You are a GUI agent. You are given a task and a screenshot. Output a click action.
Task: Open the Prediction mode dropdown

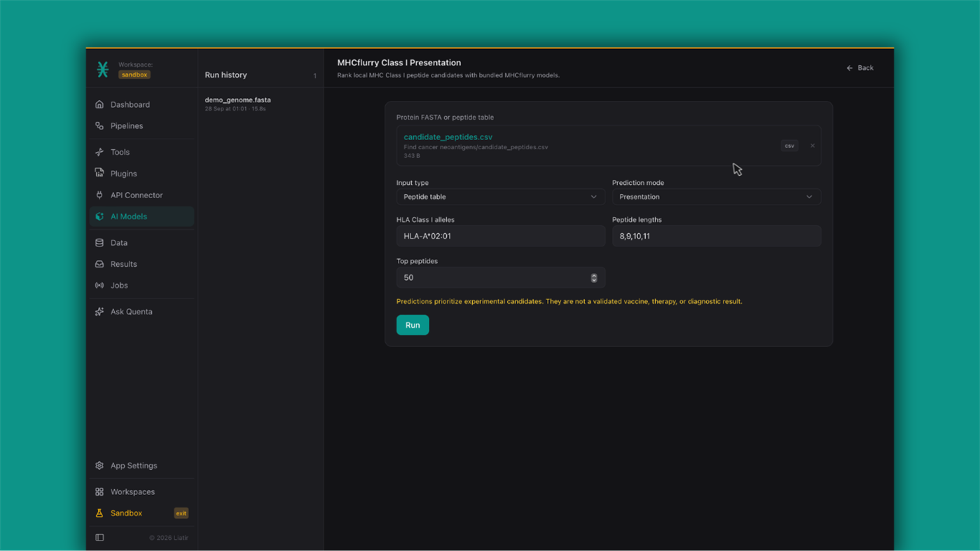(717, 197)
